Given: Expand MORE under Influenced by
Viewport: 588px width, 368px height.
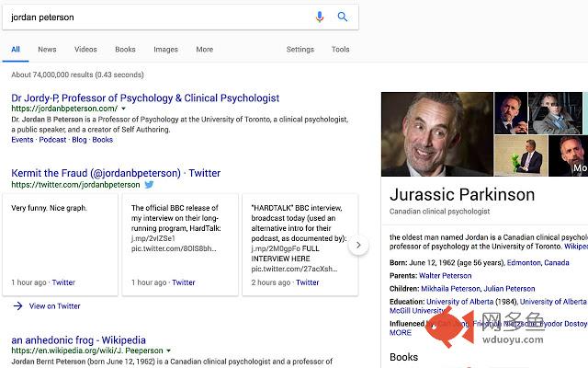Looking at the screenshot, I should (x=401, y=333).
